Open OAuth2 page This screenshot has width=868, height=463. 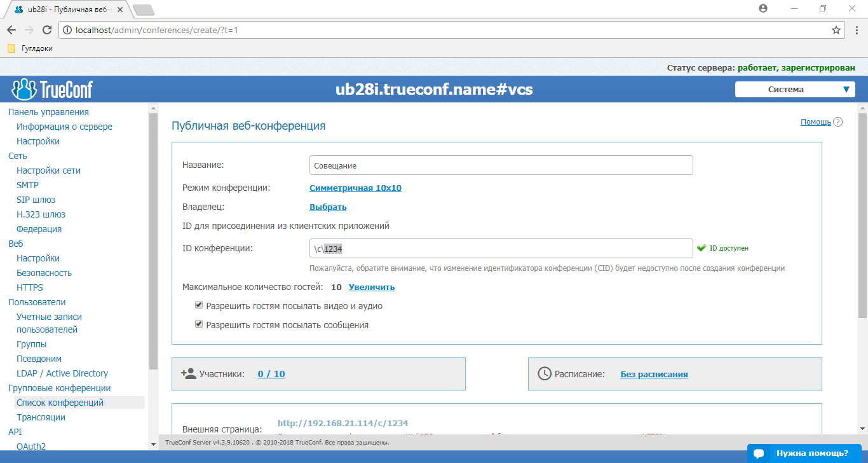point(31,446)
